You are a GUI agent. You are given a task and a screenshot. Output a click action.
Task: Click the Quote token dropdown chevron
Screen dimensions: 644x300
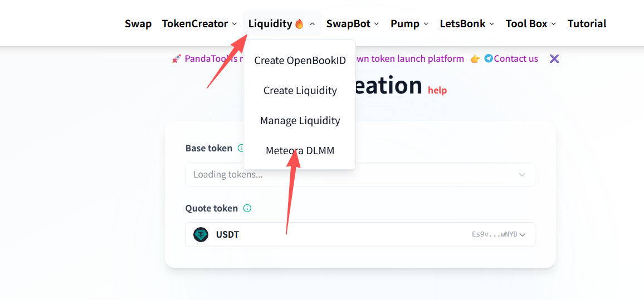(x=522, y=234)
